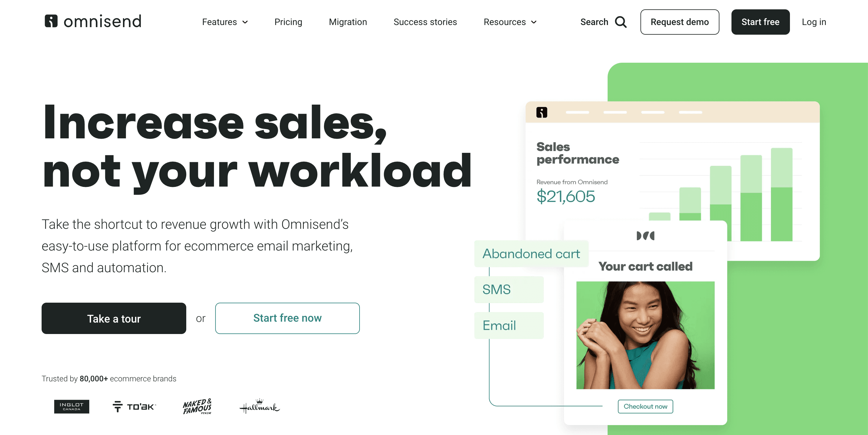
Task: Expand the Features dropdown menu
Action: [x=225, y=22]
